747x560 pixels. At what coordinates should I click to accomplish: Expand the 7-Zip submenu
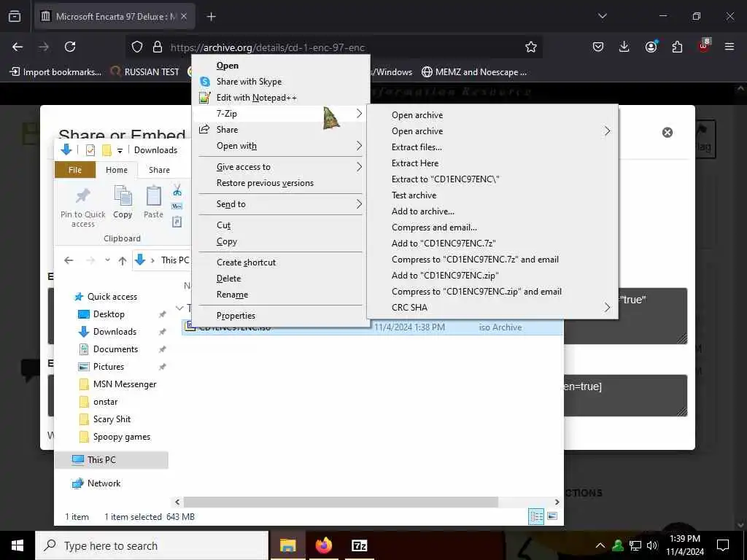click(x=281, y=114)
